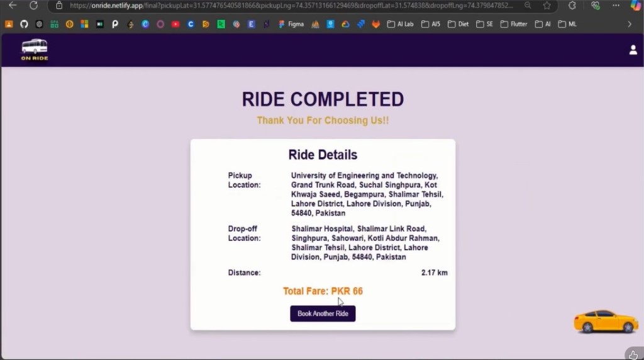The height and width of the screenshot is (360, 644).
Task: Expand the Diet bookmarks folder
Action: (458, 25)
